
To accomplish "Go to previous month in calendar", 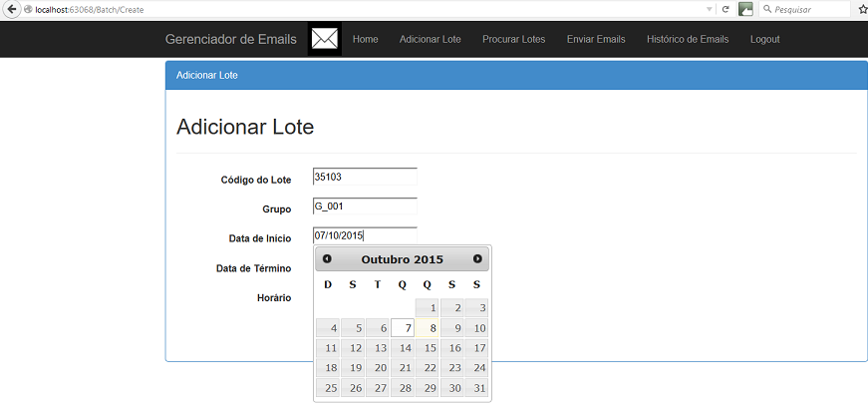I will pos(327,258).
